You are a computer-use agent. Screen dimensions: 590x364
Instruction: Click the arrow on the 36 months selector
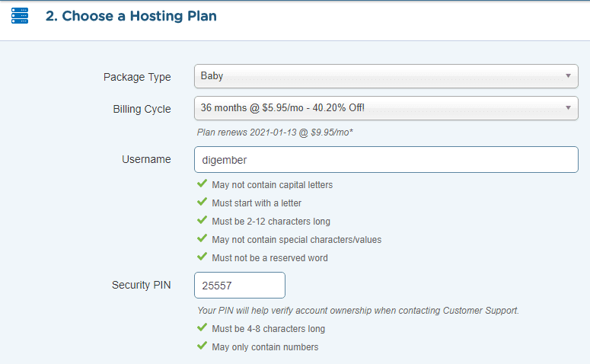(x=568, y=108)
